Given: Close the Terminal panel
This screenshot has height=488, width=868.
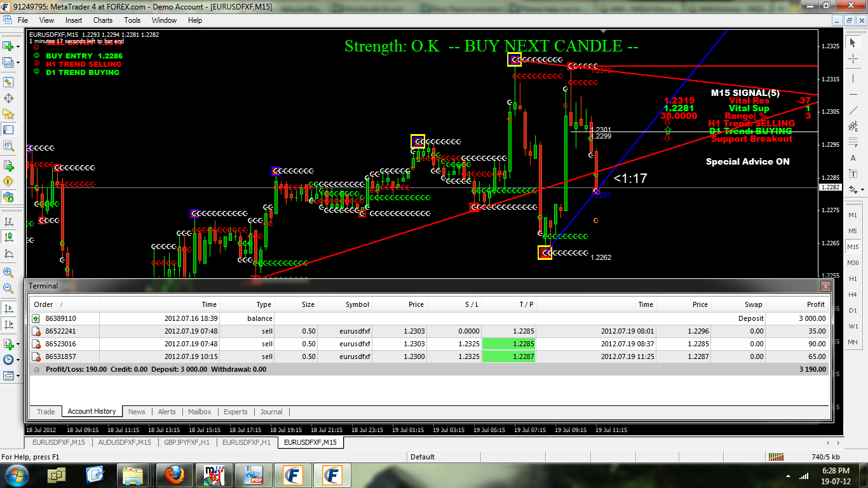Looking at the screenshot, I should pyautogui.click(x=825, y=286).
